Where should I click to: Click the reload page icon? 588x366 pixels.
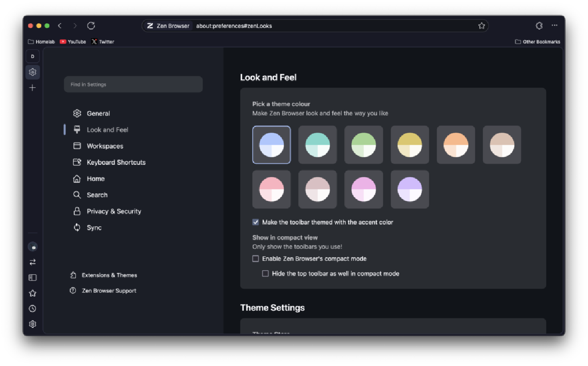coord(91,26)
